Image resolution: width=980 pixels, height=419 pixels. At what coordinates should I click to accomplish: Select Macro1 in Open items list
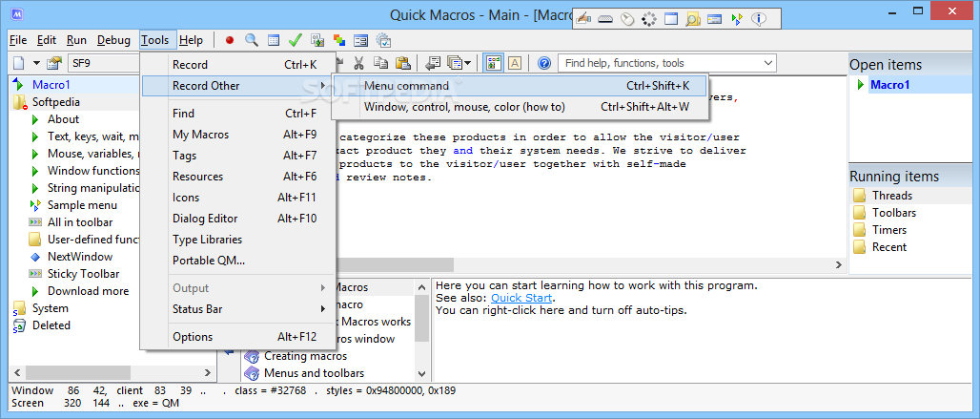pyautogui.click(x=889, y=85)
